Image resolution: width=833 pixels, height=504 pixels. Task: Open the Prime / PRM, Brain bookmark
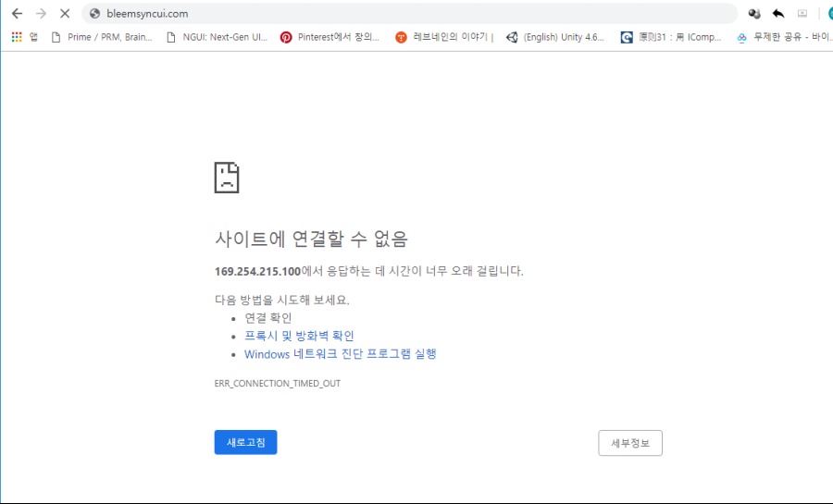click(102, 37)
